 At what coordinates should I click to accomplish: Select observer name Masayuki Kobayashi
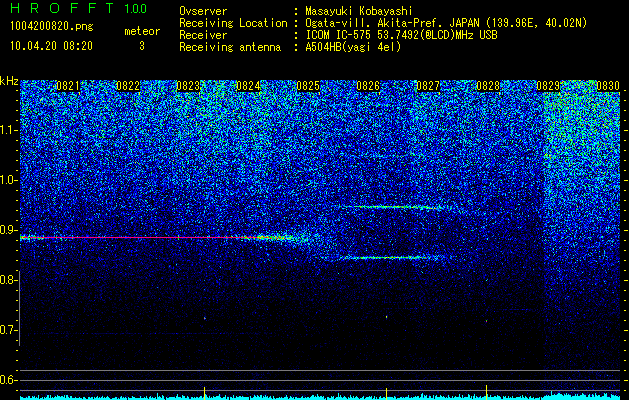359,11
